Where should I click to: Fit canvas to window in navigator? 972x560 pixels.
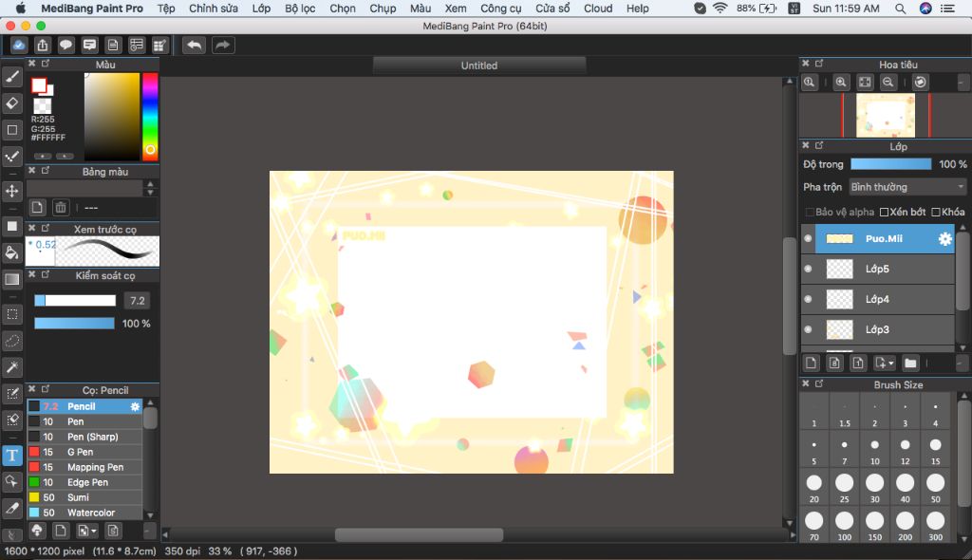(x=865, y=82)
